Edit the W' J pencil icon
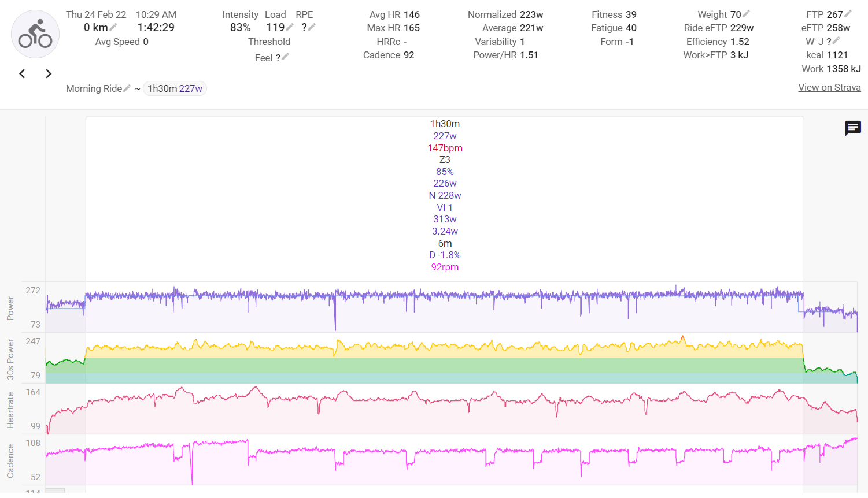 tap(836, 41)
